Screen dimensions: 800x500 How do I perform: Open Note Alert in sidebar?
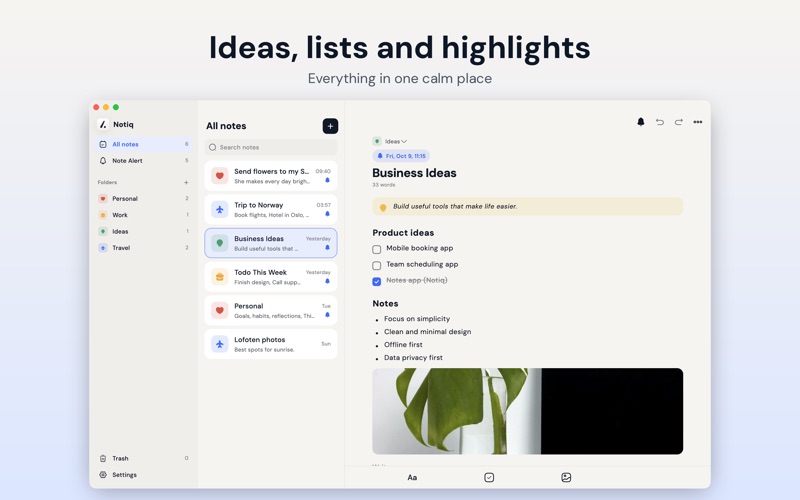(143, 161)
